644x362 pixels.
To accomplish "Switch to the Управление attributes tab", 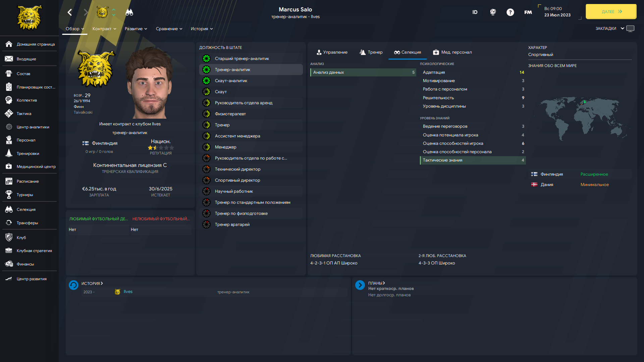I will click(x=332, y=52).
